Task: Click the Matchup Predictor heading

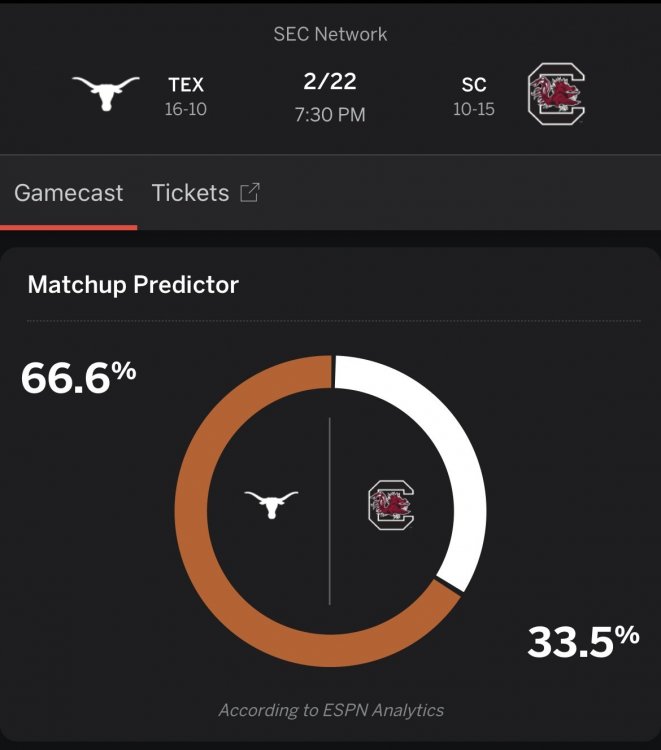Action: (133, 285)
